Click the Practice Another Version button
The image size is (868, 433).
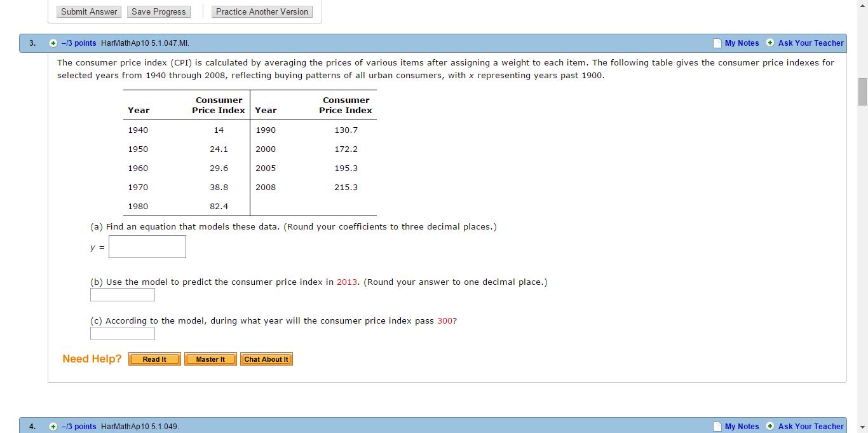click(x=262, y=11)
